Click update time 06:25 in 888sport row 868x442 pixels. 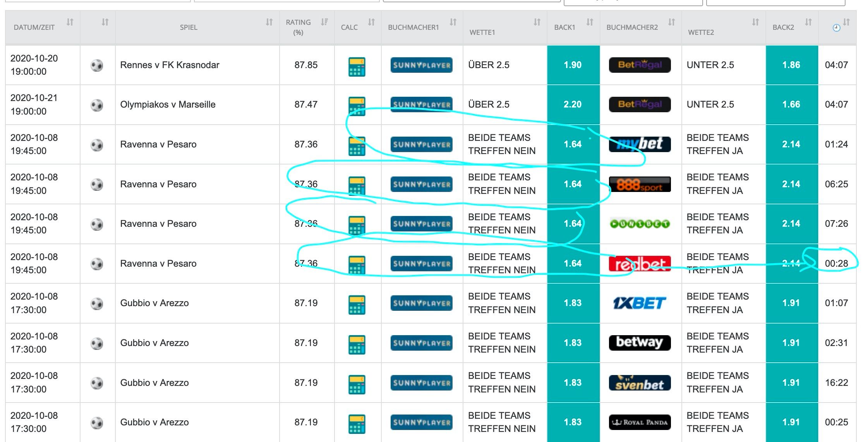(836, 184)
